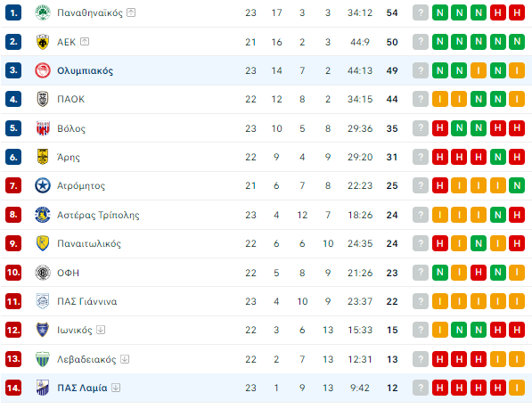
Task: Click Παναθηναϊκός's last red H form badge
Action: [x=517, y=12]
